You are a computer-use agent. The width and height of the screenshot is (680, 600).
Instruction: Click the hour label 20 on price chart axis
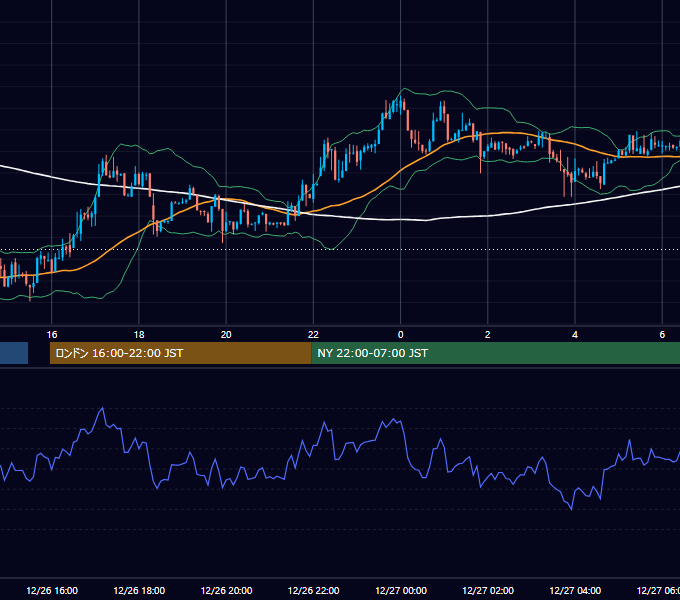point(226,335)
